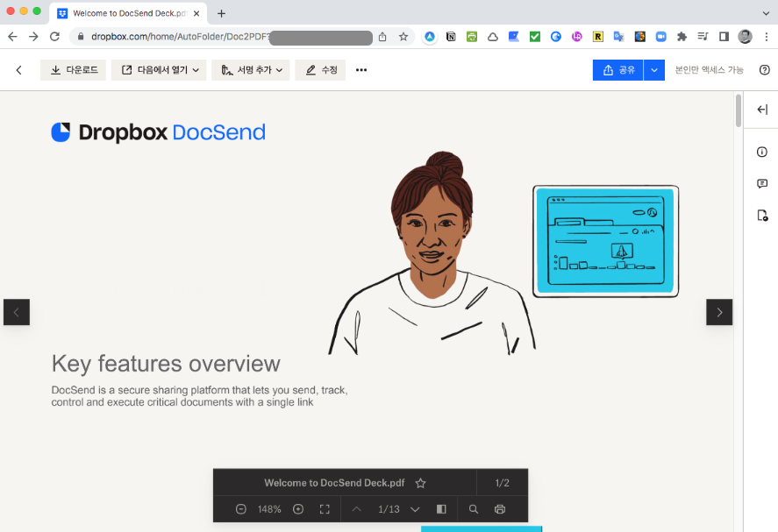Print the PDF document
Screen dimensions: 778x532
click(x=500, y=509)
